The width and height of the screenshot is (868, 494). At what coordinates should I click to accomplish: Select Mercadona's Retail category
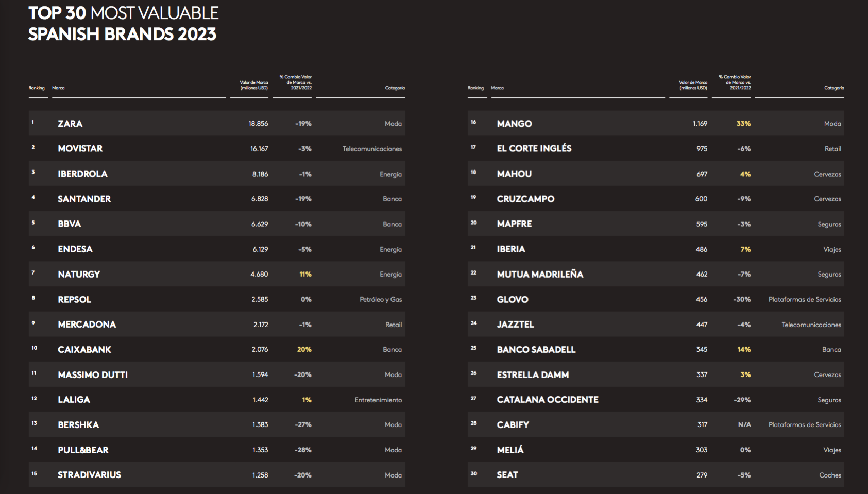(x=394, y=325)
